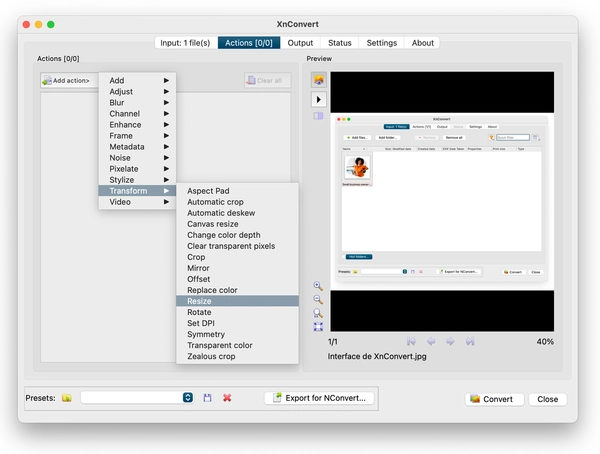The height and width of the screenshot is (454, 600).
Task: Delete preset using the red X
Action: pos(227,398)
